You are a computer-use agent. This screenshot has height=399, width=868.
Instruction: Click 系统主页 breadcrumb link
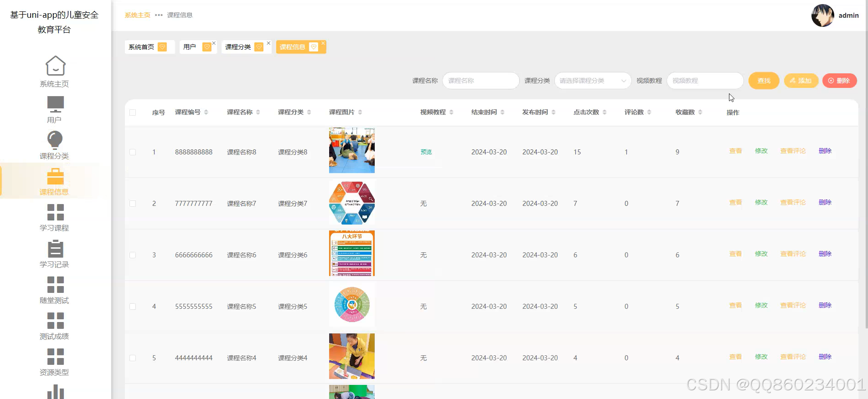pyautogui.click(x=138, y=15)
